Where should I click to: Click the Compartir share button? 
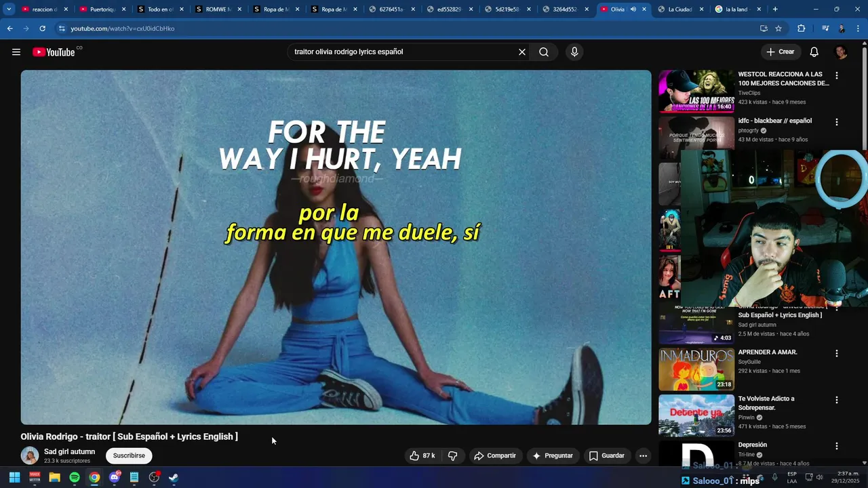tap(495, 455)
